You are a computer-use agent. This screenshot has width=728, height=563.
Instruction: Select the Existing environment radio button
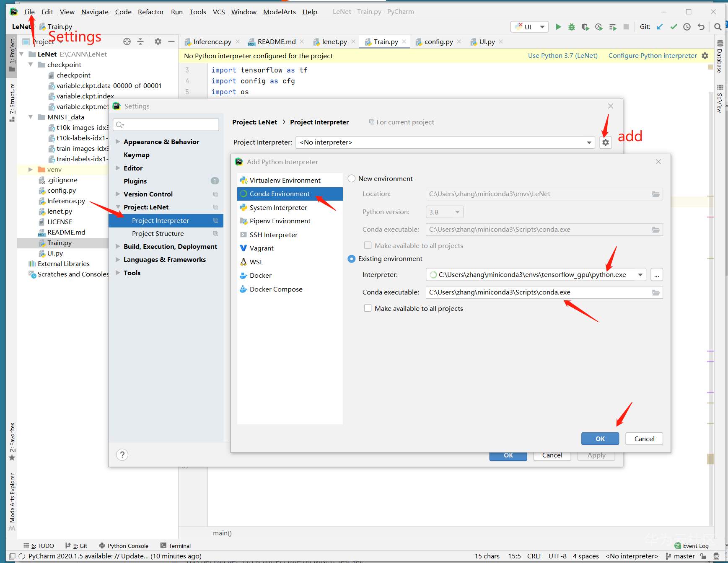click(352, 259)
